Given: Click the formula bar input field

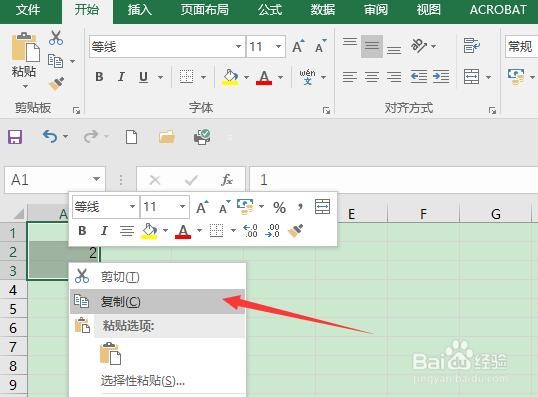Looking at the screenshot, I should (x=394, y=179).
